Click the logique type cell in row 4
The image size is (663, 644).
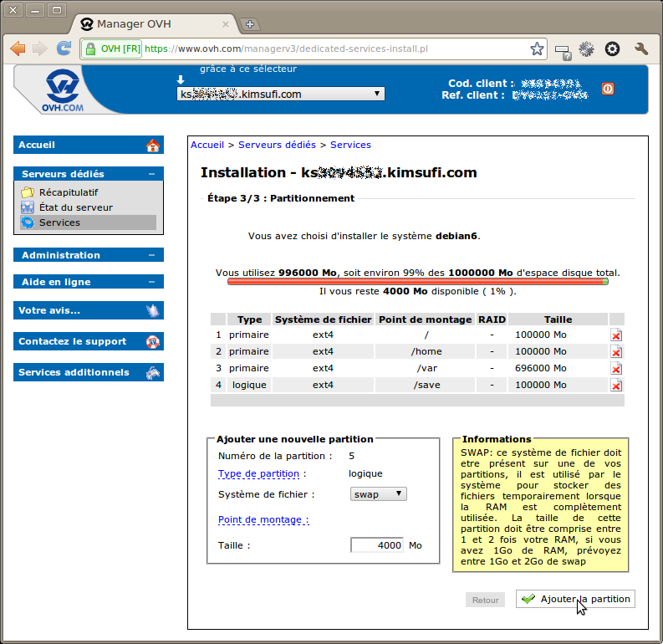tap(249, 385)
